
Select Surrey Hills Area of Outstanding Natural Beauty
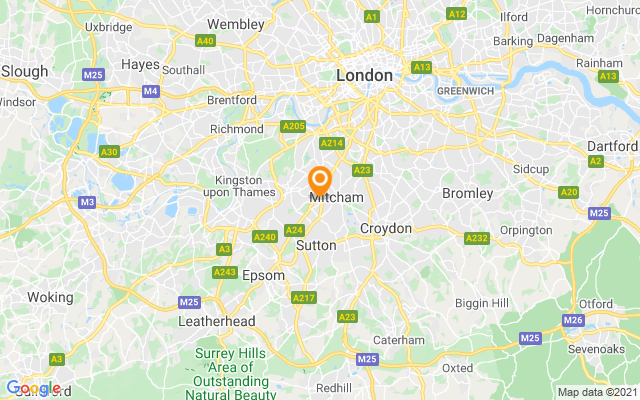[x=231, y=373]
